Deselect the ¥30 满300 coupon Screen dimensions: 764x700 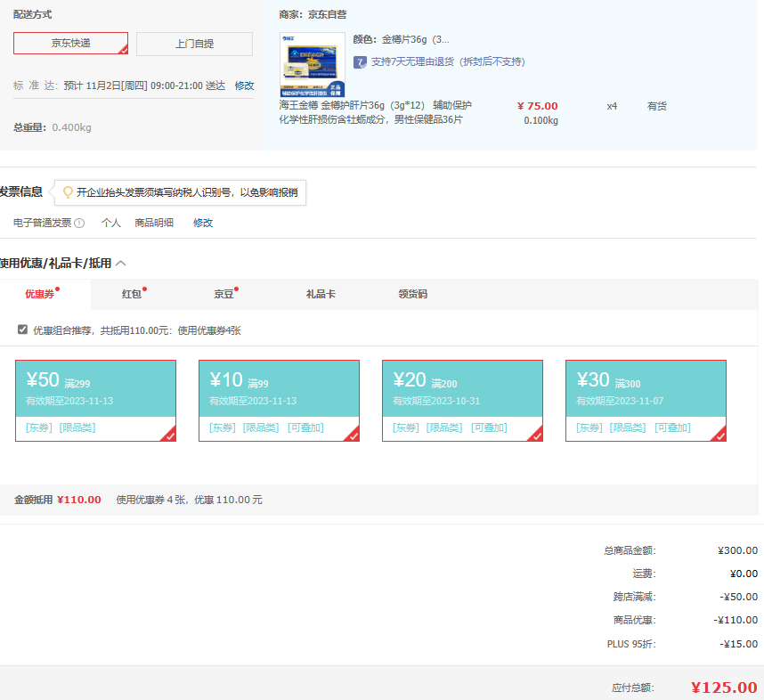click(x=646, y=401)
